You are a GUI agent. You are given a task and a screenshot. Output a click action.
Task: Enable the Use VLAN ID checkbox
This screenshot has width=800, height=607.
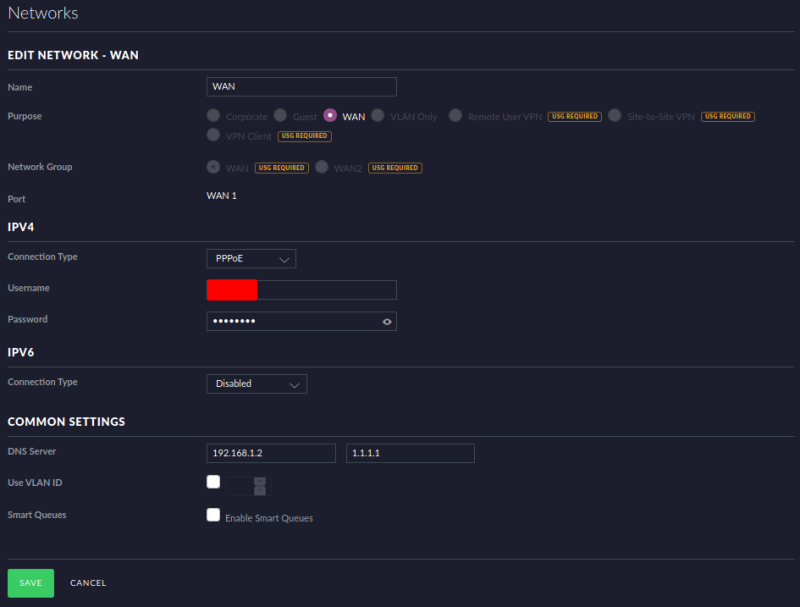point(213,482)
